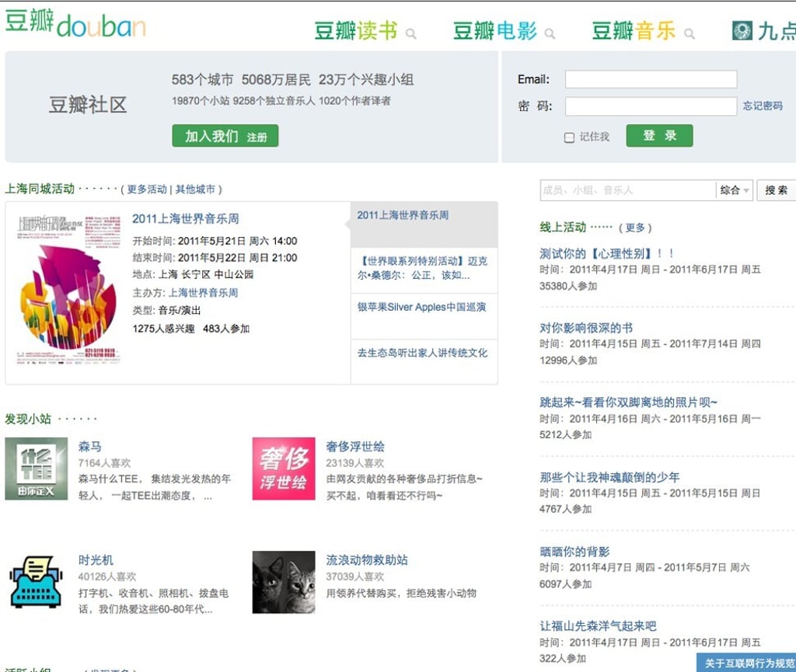The width and height of the screenshot is (796, 672).
Task: Open the 上海世界音乐周 event poster
Action: [x=69, y=290]
